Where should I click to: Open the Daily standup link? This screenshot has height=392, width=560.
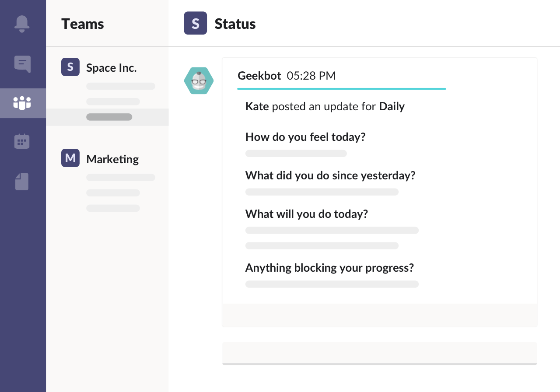tap(392, 106)
